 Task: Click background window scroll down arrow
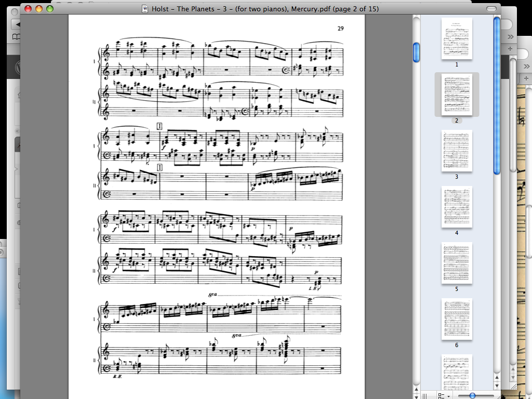(514, 377)
